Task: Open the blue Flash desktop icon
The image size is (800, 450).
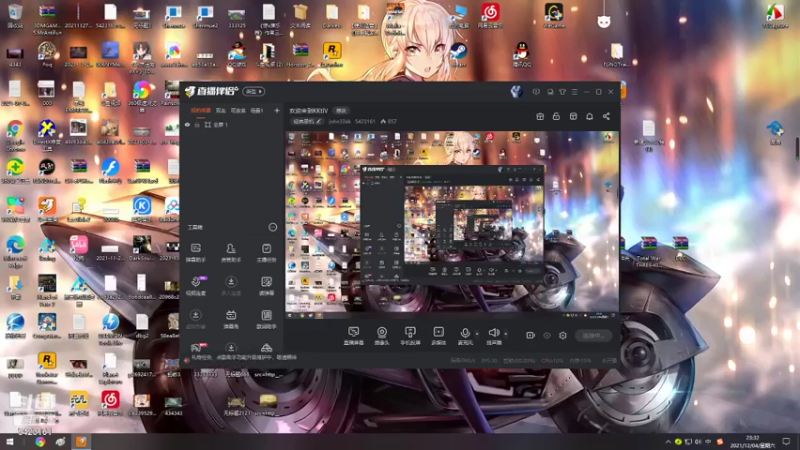Action: pyautogui.click(x=110, y=171)
